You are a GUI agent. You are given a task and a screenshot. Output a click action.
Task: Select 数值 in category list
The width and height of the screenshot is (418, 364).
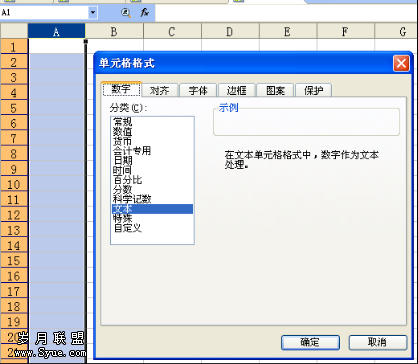152,131
